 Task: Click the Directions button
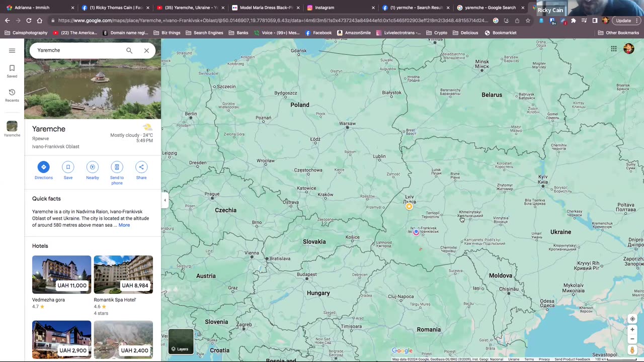point(44,170)
